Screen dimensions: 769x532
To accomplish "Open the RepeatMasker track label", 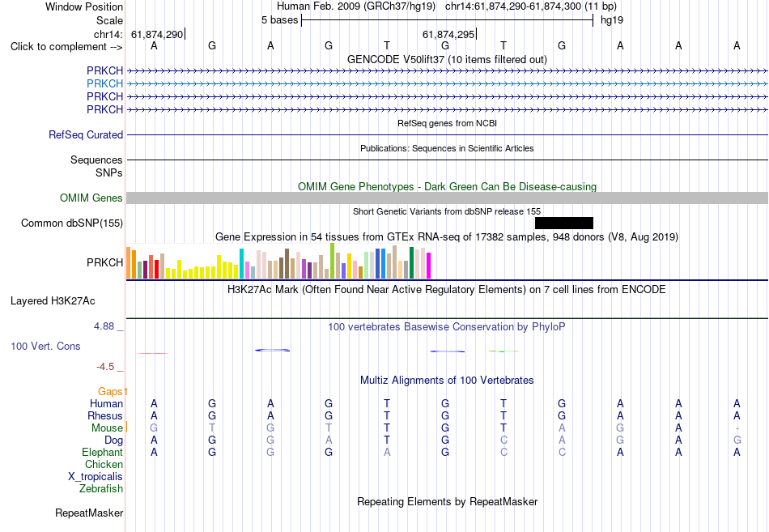I will (89, 513).
